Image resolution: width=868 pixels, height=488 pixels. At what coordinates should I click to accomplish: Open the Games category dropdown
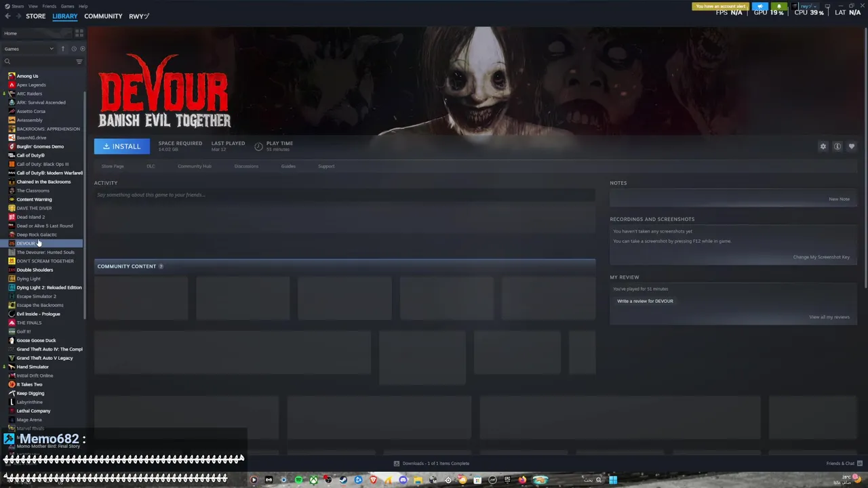[28, 49]
